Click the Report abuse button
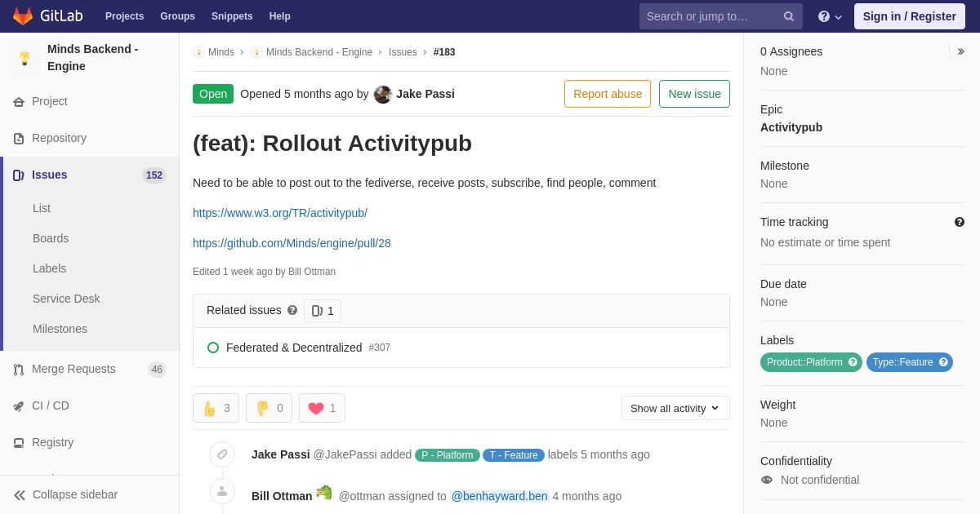 (608, 94)
